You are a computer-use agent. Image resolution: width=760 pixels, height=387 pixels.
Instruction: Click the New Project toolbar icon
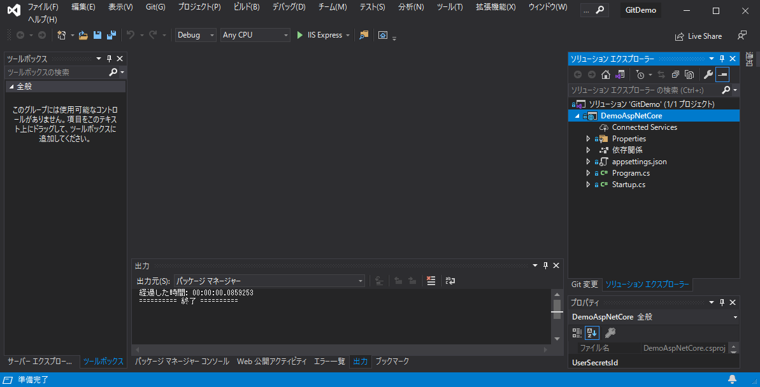point(62,35)
